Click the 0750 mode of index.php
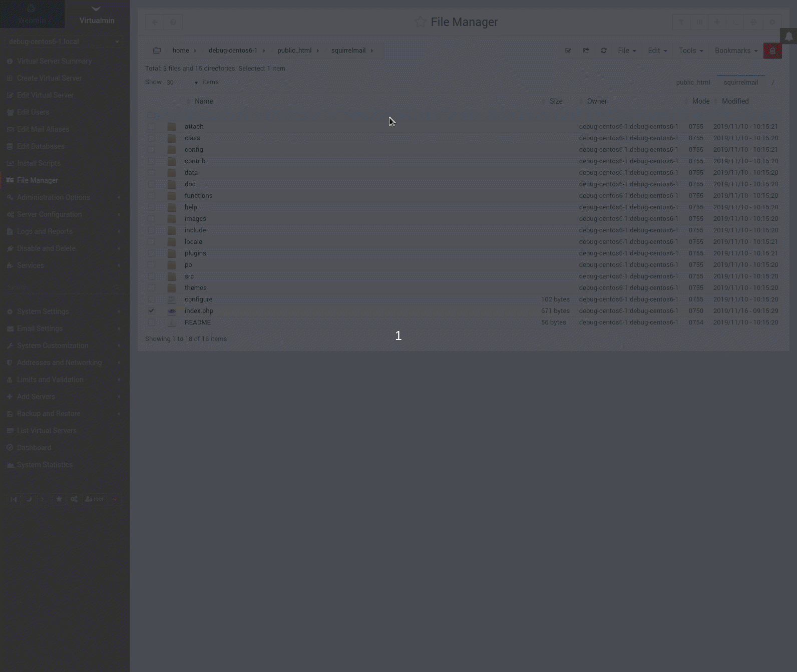797x672 pixels. tap(696, 311)
